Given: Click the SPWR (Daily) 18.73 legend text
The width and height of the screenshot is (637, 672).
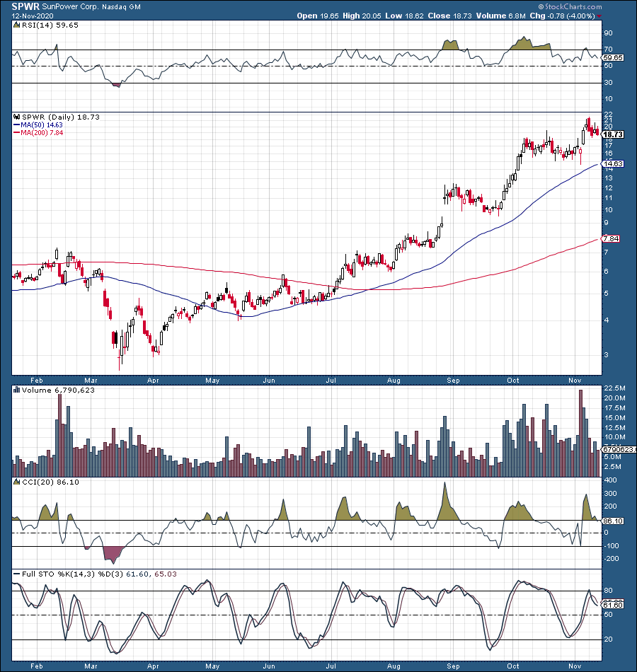Looking at the screenshot, I should 60,117.
